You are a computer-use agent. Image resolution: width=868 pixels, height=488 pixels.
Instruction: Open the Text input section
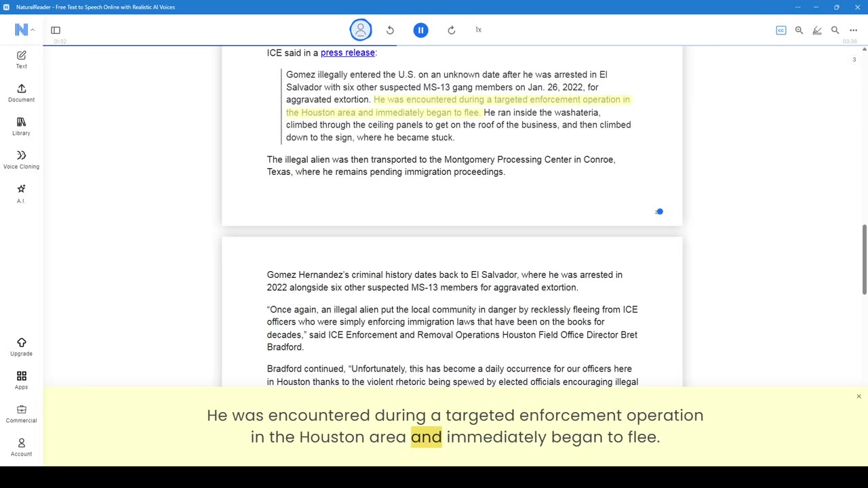click(21, 59)
